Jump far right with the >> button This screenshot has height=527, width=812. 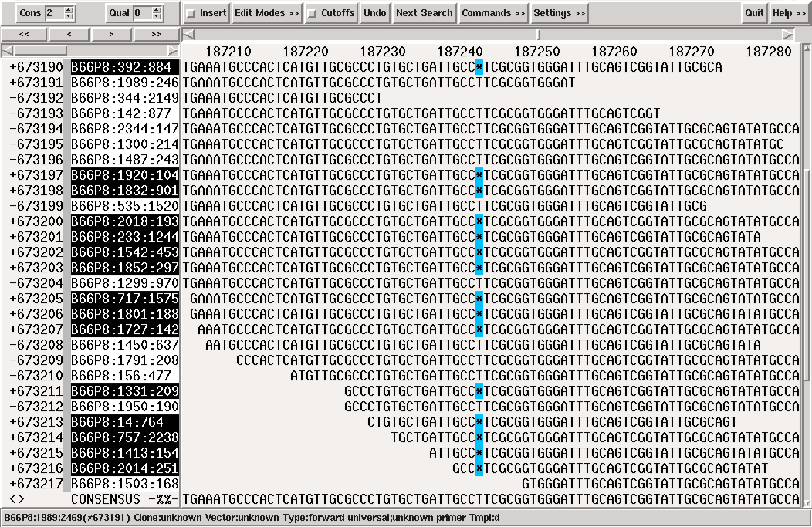(157, 35)
